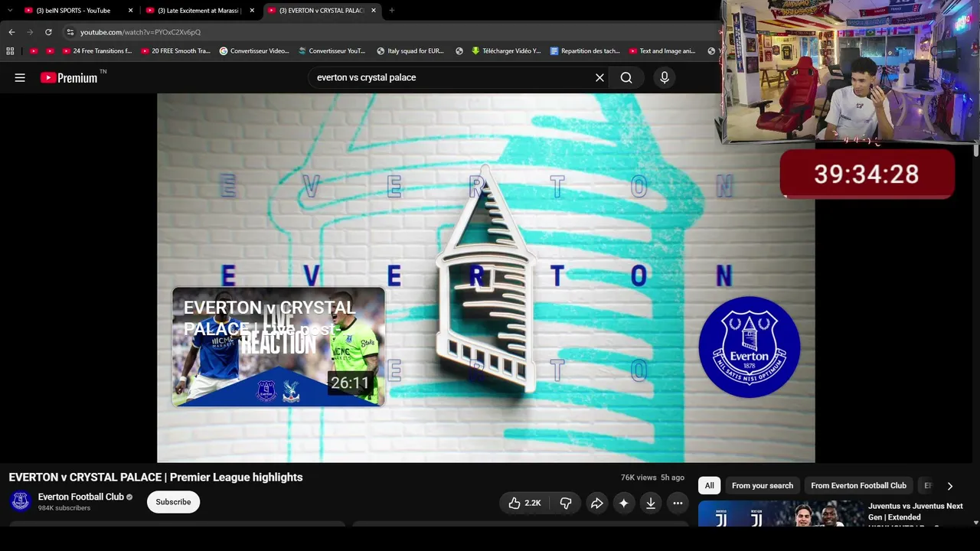The image size is (980, 551).
Task: Close the beIN SPORTS - YouTube tab
Action: point(130,11)
